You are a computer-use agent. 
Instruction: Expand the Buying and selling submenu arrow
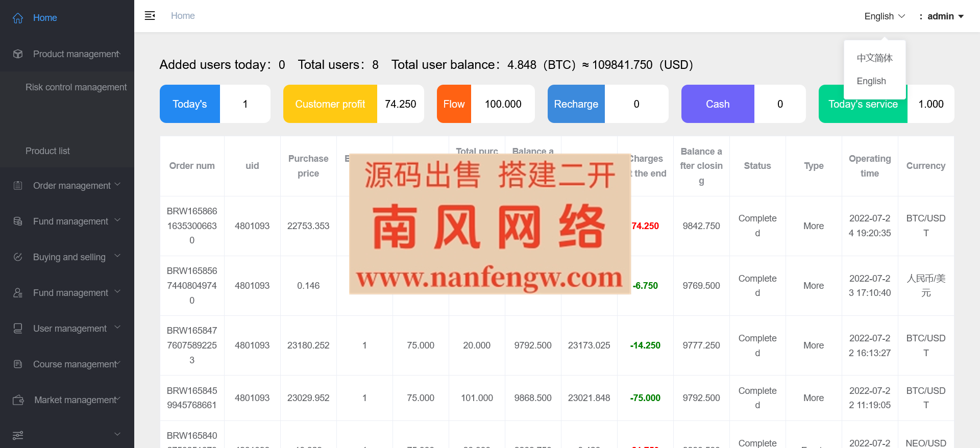click(117, 256)
